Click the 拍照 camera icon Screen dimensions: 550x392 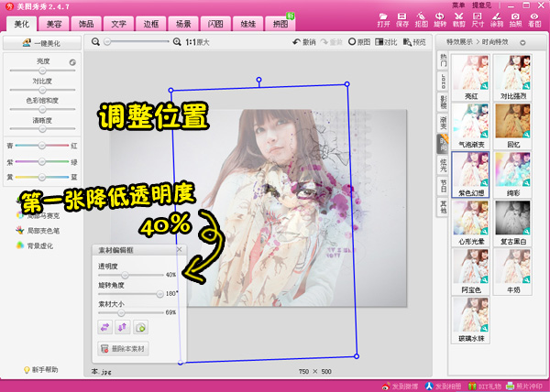(x=517, y=18)
